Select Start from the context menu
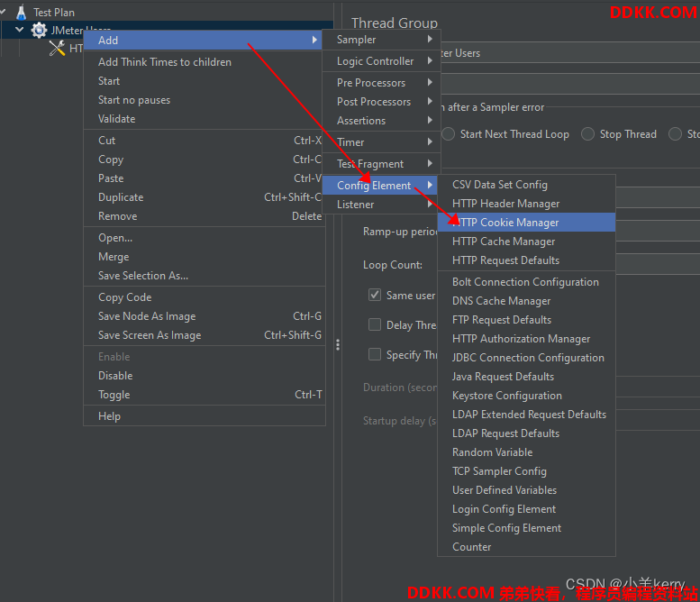The height and width of the screenshot is (602, 700). point(203,81)
